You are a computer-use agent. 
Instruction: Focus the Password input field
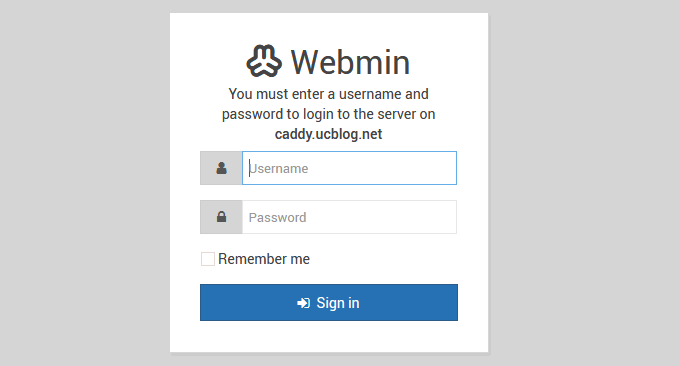pyautogui.click(x=349, y=217)
